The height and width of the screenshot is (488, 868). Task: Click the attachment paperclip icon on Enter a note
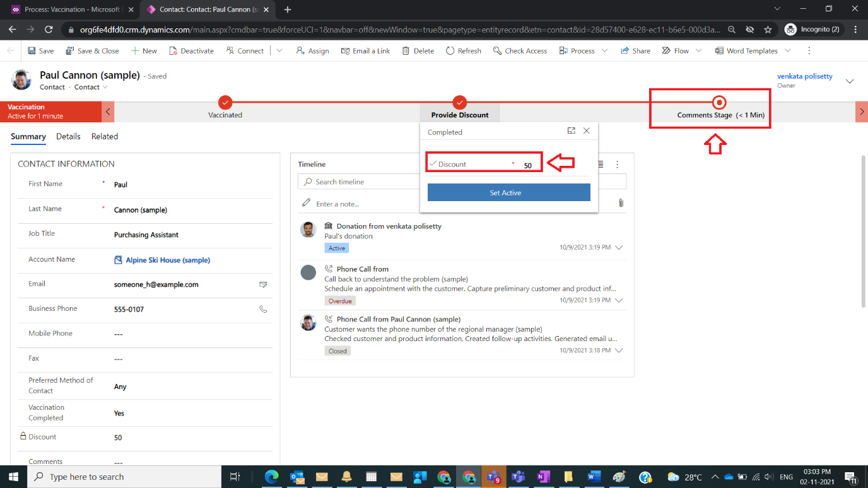621,203
